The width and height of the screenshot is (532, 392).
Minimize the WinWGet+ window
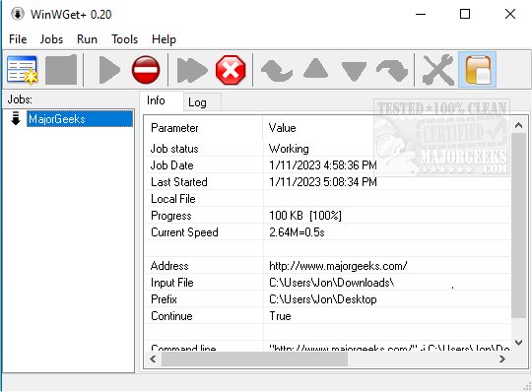point(421,14)
